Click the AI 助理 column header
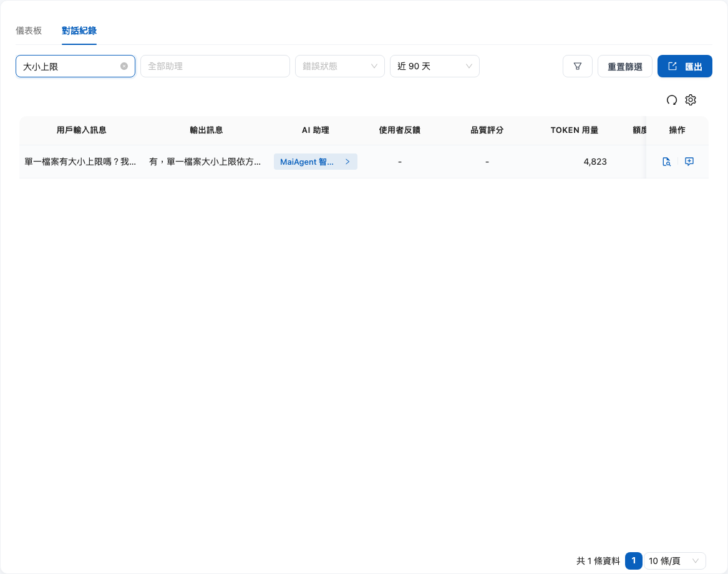 tap(315, 130)
